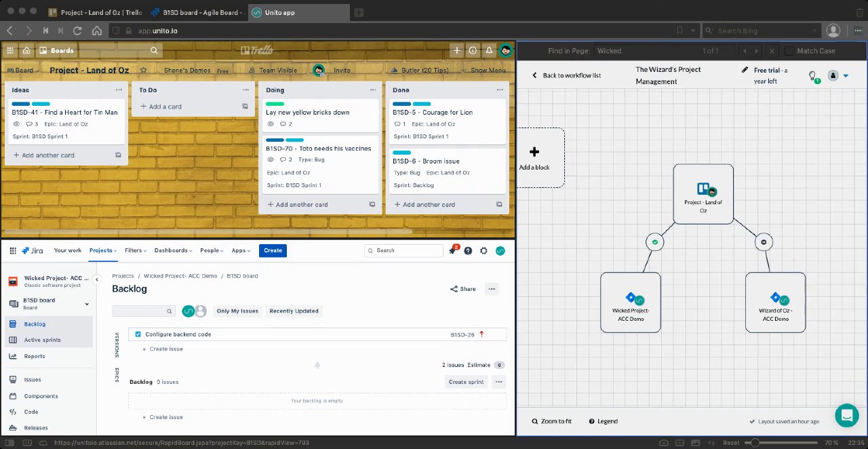The width and height of the screenshot is (868, 449).
Task: Select Wicked Project- ACC Demo block
Action: (x=631, y=302)
